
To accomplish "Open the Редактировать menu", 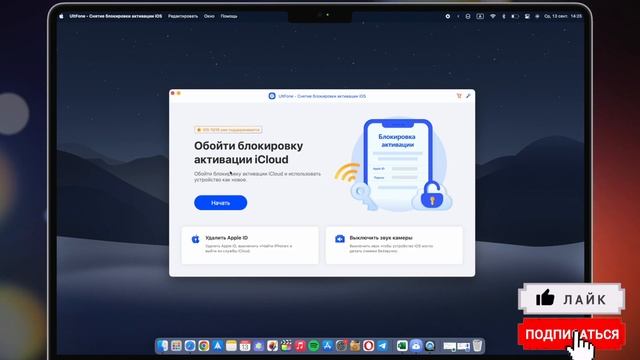I will [x=183, y=16].
